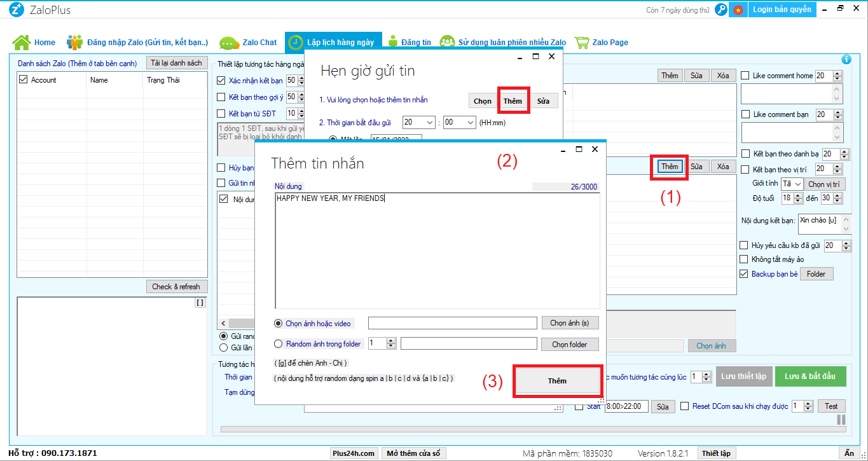This screenshot has width=868, height=461.
Task: Toggle the Backup bạn bè checkbox
Action: point(745,274)
